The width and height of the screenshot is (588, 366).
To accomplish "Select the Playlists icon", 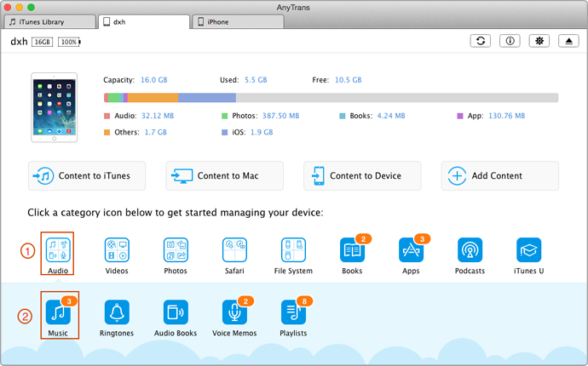I will coord(293,312).
